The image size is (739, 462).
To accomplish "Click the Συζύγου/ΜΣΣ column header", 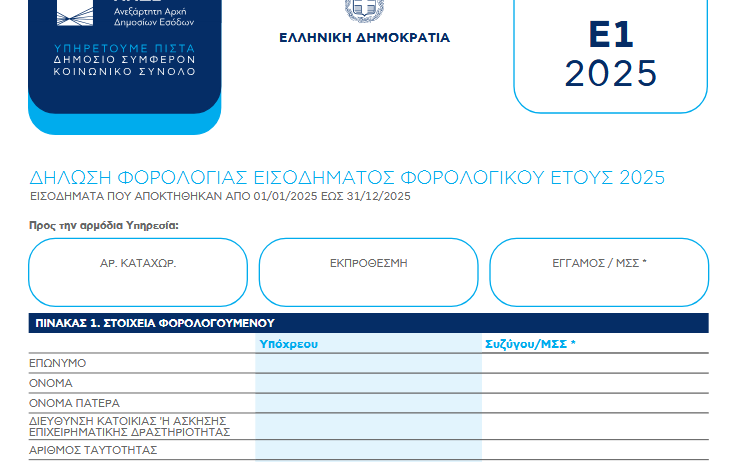I will pos(530,344).
